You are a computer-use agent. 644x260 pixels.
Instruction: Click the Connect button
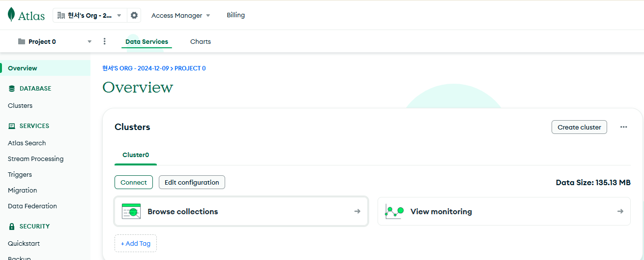134,182
